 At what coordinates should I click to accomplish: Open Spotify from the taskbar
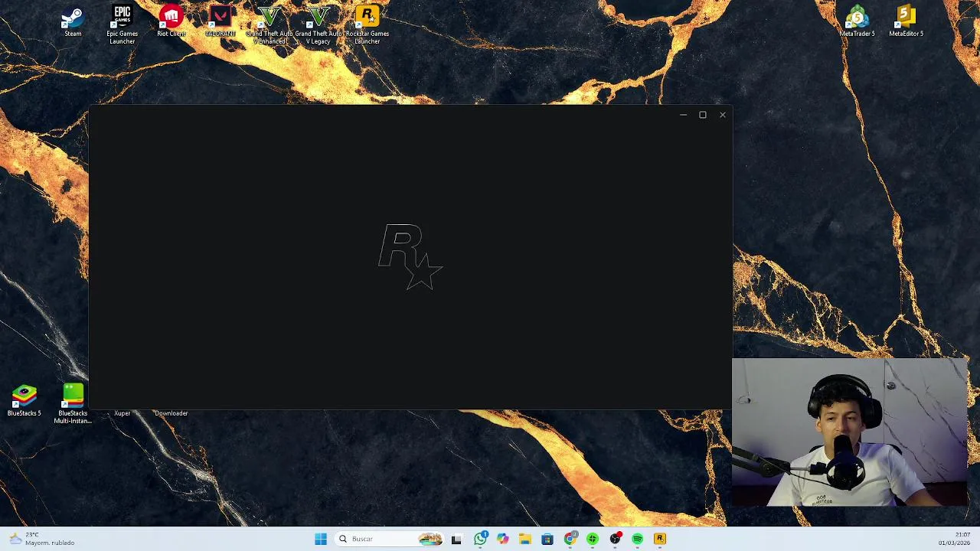637,539
